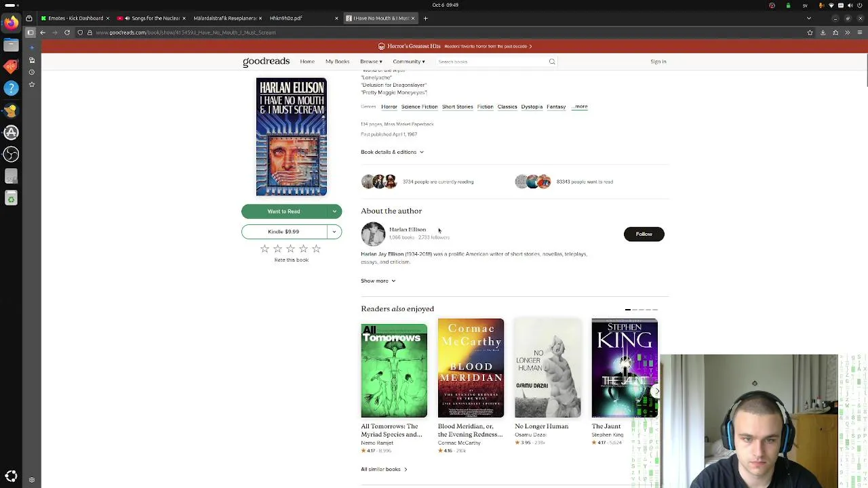Show more genres with ...more
Screen dimensions: 868x488
[x=579, y=106]
